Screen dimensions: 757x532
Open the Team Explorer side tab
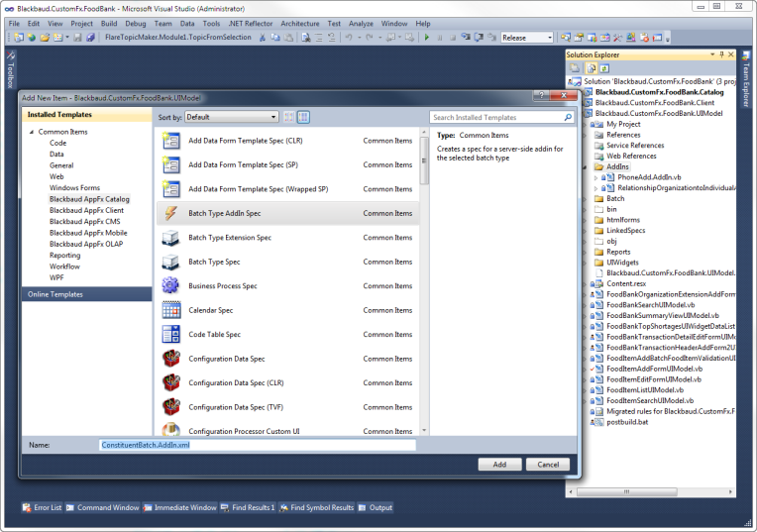click(746, 78)
